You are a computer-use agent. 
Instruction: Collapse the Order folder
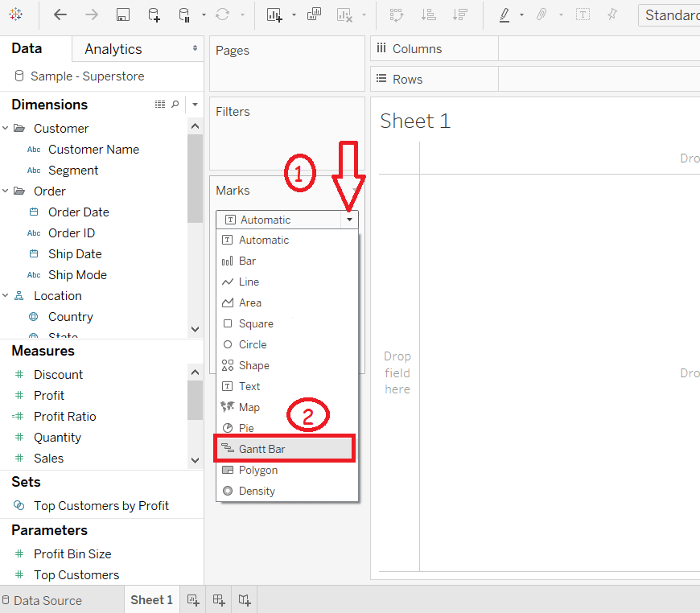tap(6, 191)
